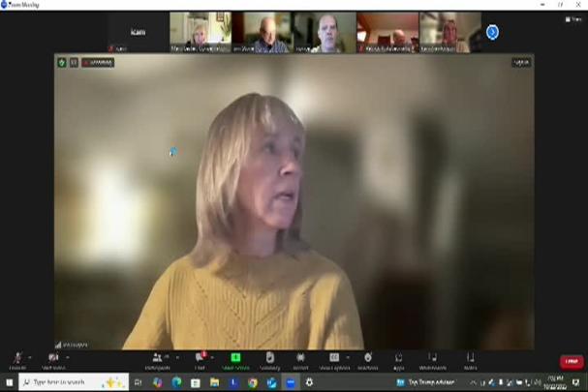Expand video options arrow beside Start Video
Viewport: 588px width, 392px height.
pyautogui.click(x=67, y=357)
